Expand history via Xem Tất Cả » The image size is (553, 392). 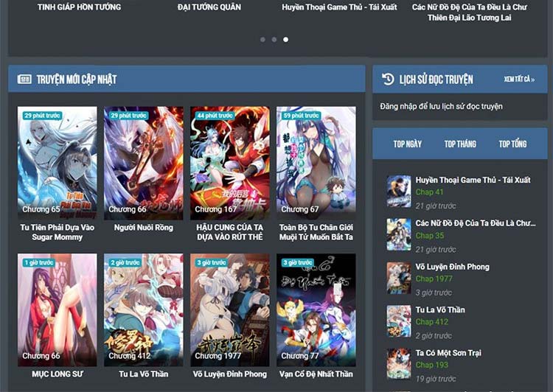click(x=519, y=80)
